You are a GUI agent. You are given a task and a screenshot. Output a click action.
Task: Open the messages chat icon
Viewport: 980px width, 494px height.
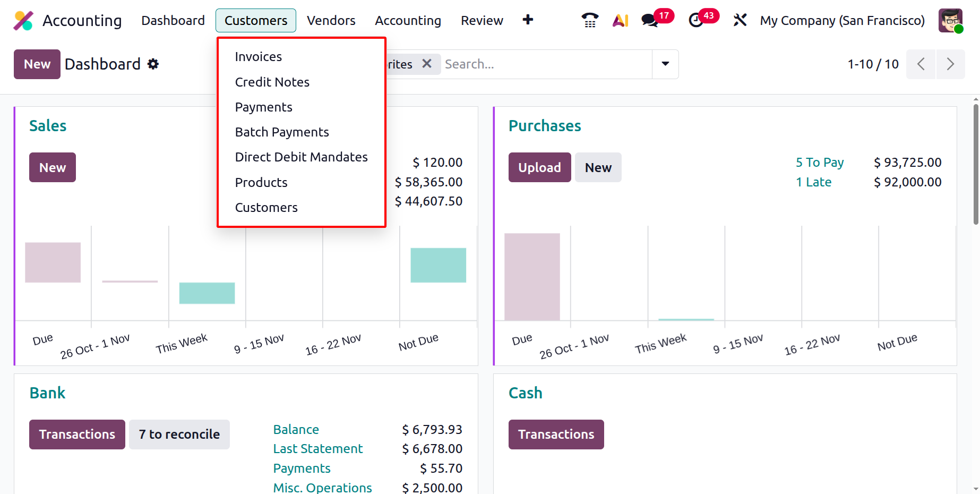tap(649, 21)
